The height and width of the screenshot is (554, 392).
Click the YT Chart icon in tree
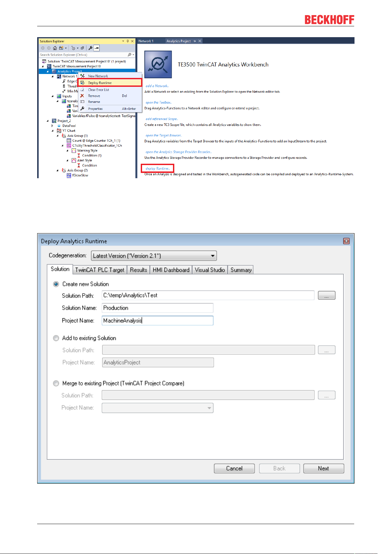tap(59, 131)
